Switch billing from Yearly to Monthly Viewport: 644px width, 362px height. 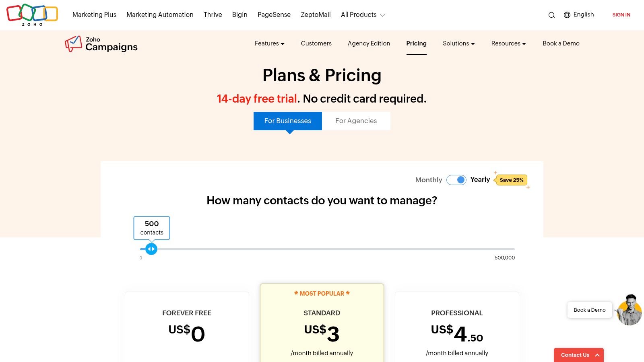pyautogui.click(x=428, y=180)
